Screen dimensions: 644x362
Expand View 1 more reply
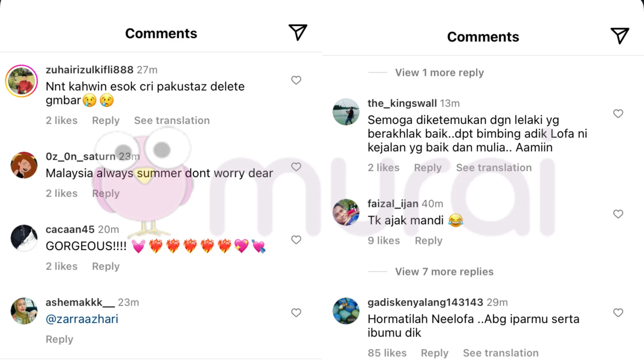[x=439, y=72]
